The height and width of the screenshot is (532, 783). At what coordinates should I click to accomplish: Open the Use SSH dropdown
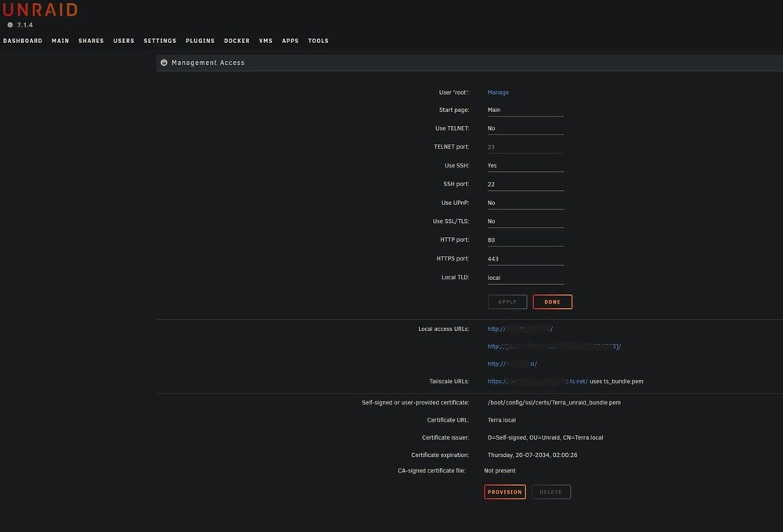525,166
